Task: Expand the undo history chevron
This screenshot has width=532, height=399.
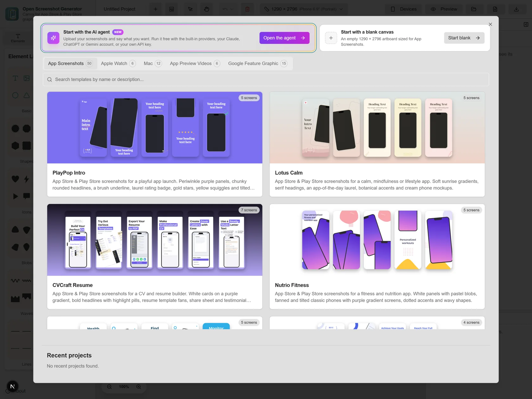Action: click(232, 9)
